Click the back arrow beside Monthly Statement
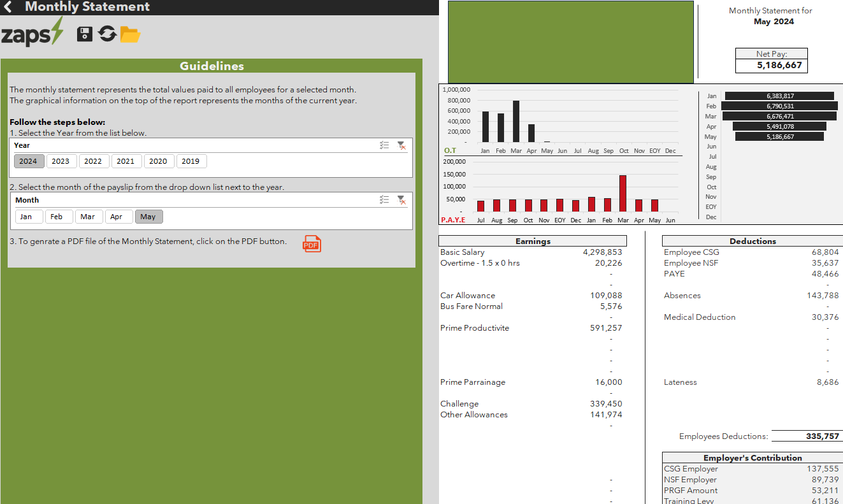 (x=8, y=7)
